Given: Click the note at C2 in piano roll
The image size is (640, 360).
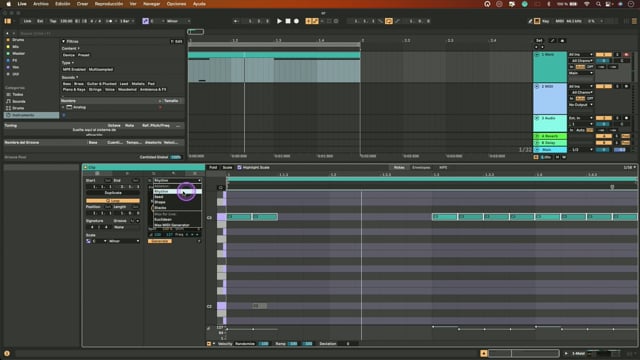Looking at the screenshot, I should point(259,306).
